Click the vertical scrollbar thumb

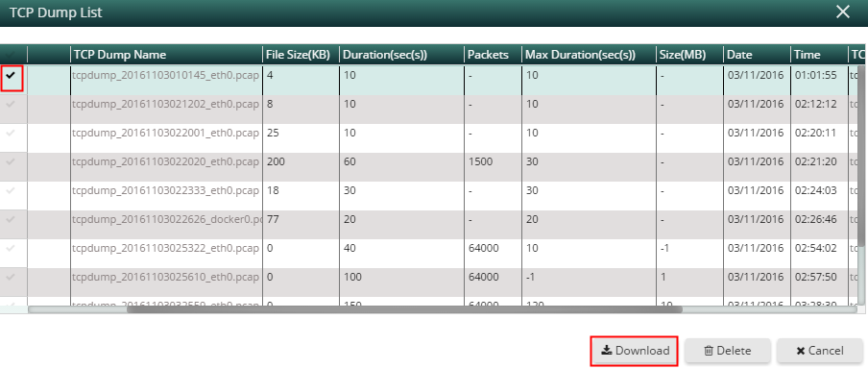[861, 157]
